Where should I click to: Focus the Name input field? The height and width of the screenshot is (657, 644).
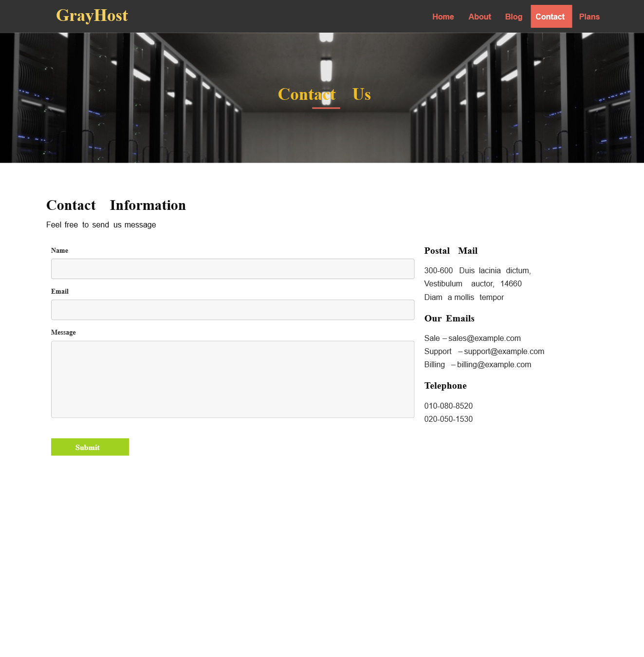(233, 269)
